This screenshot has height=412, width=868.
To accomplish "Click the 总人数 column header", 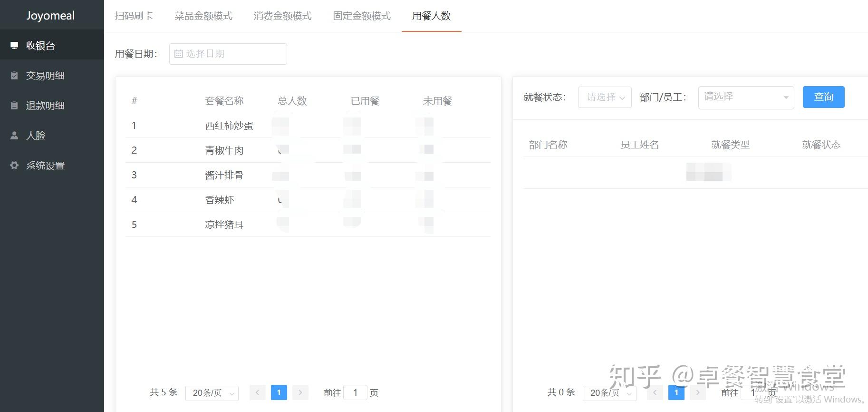I will [x=292, y=101].
